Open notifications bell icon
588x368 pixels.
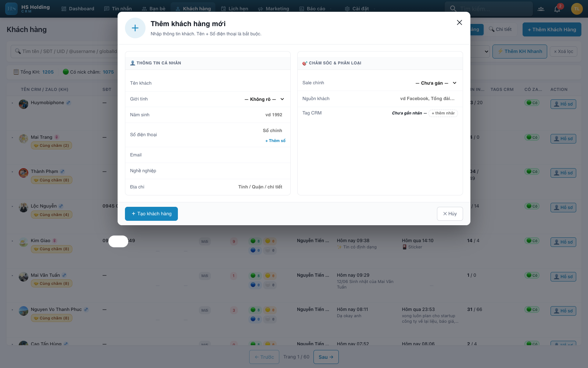(557, 9)
